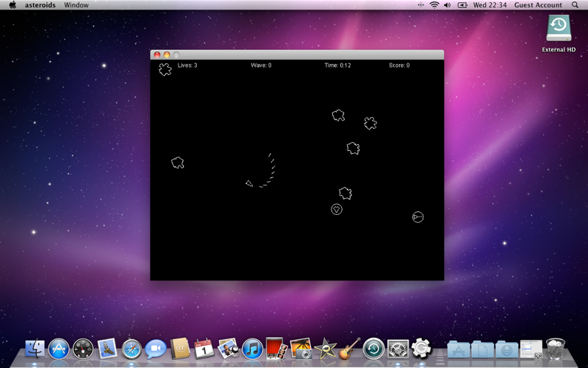Click the status icon left of Wi-Fi

click(x=420, y=5)
